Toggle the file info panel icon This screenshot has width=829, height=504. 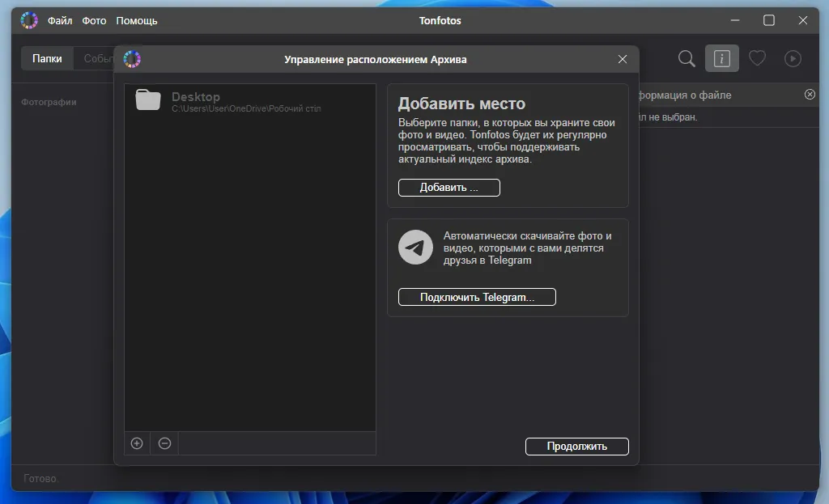pyautogui.click(x=721, y=58)
